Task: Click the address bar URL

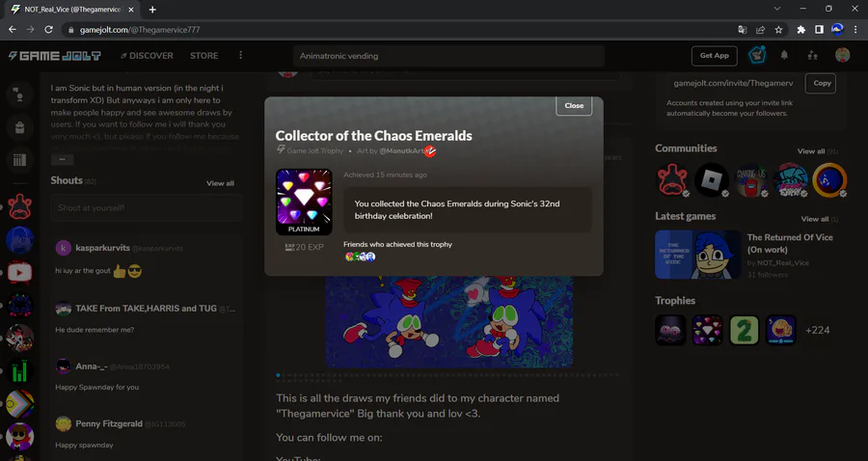Action: [x=140, y=29]
